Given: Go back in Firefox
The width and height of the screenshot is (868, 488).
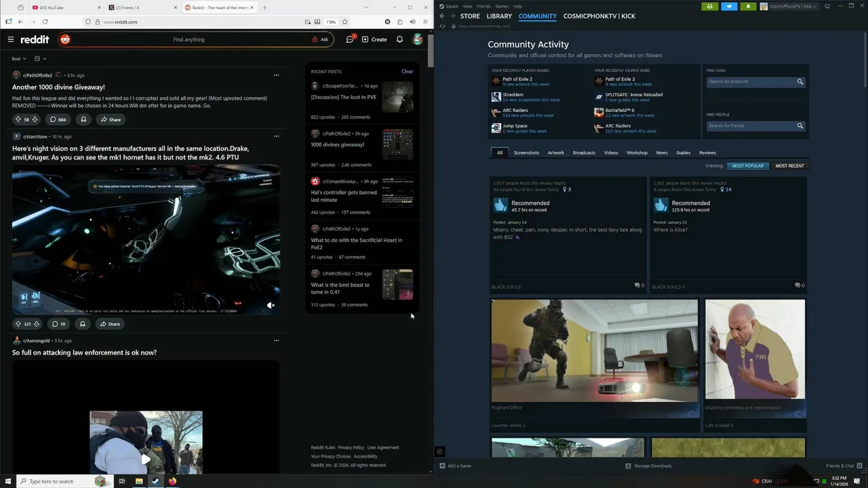Looking at the screenshot, I should [20, 22].
